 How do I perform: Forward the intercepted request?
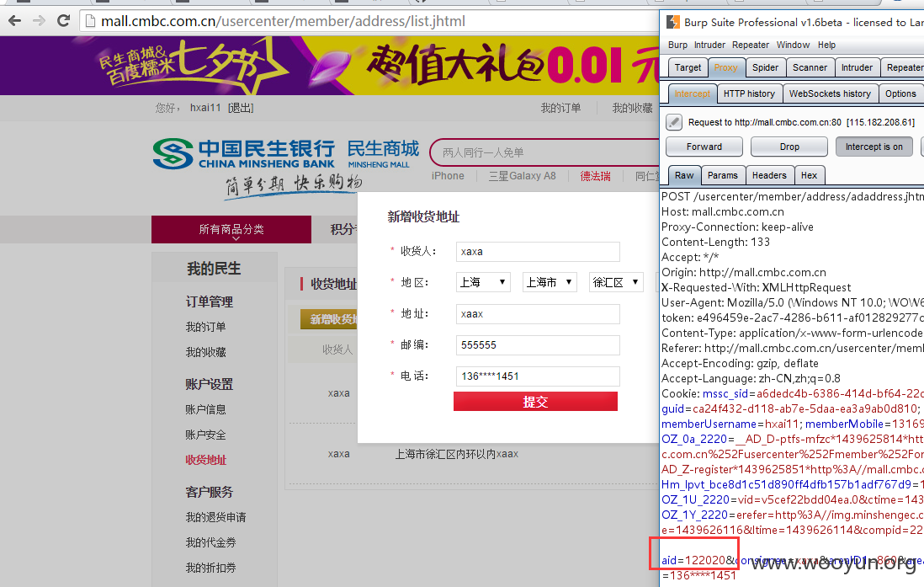704,147
